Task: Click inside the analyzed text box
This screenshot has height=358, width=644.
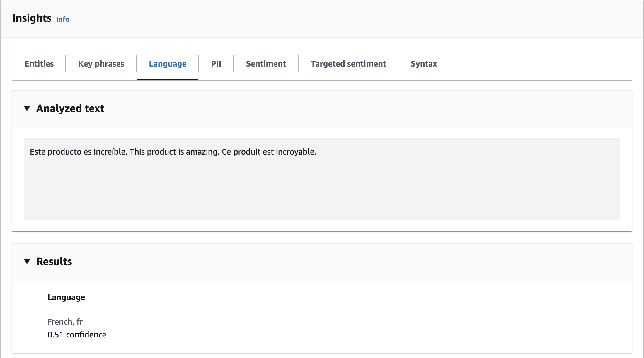Action: point(322,188)
